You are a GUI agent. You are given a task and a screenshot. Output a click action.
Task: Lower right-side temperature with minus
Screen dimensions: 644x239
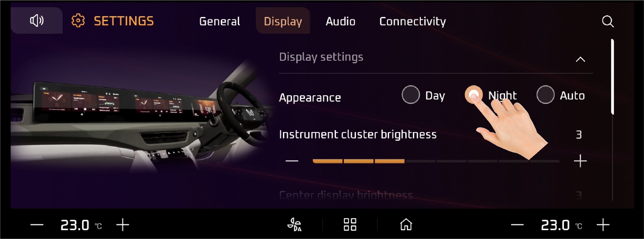coord(517,225)
